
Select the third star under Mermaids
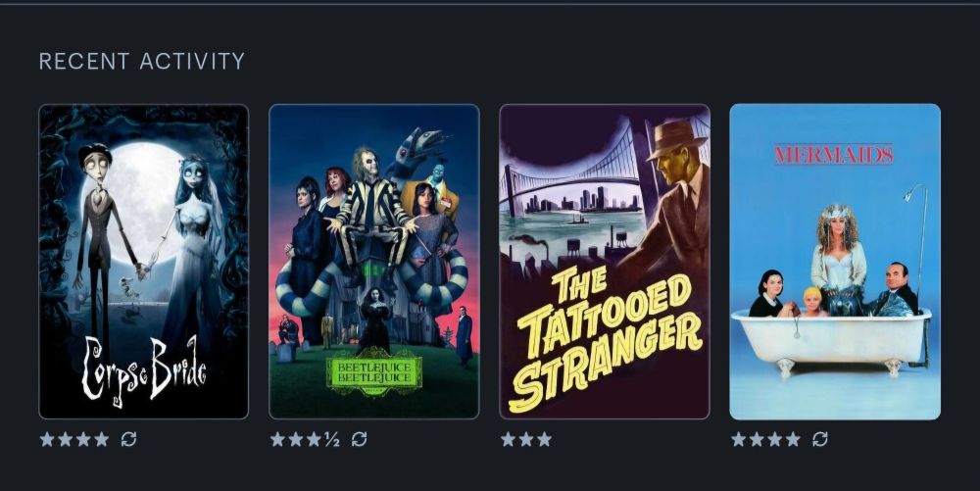pos(775,439)
